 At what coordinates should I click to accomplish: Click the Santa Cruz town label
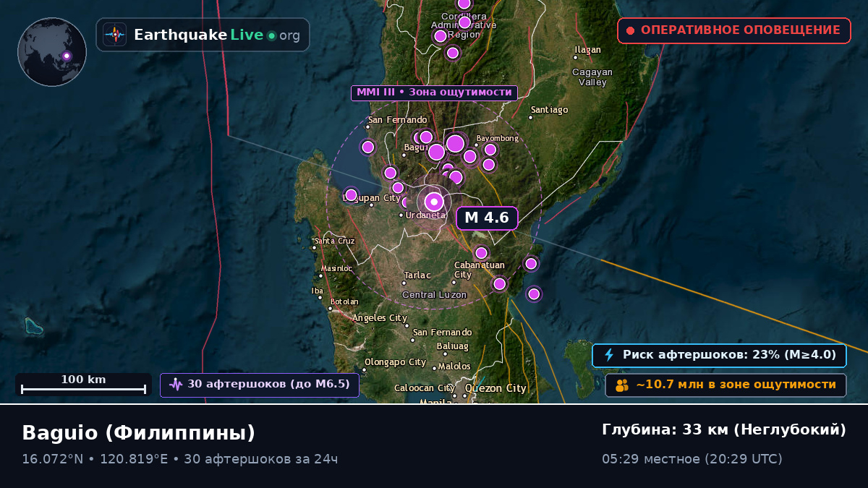tap(334, 241)
